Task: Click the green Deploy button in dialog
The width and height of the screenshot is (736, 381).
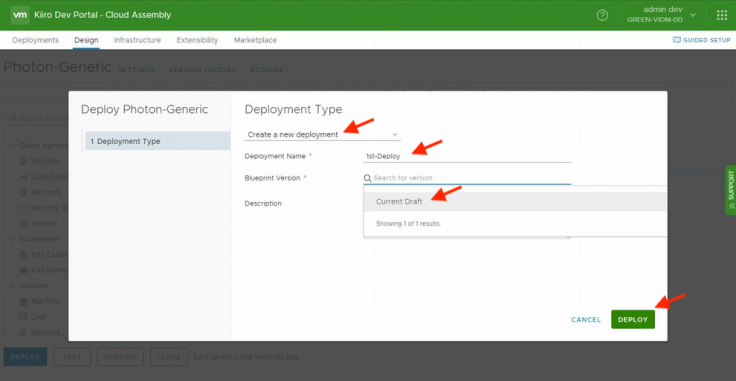Action: [x=633, y=320]
